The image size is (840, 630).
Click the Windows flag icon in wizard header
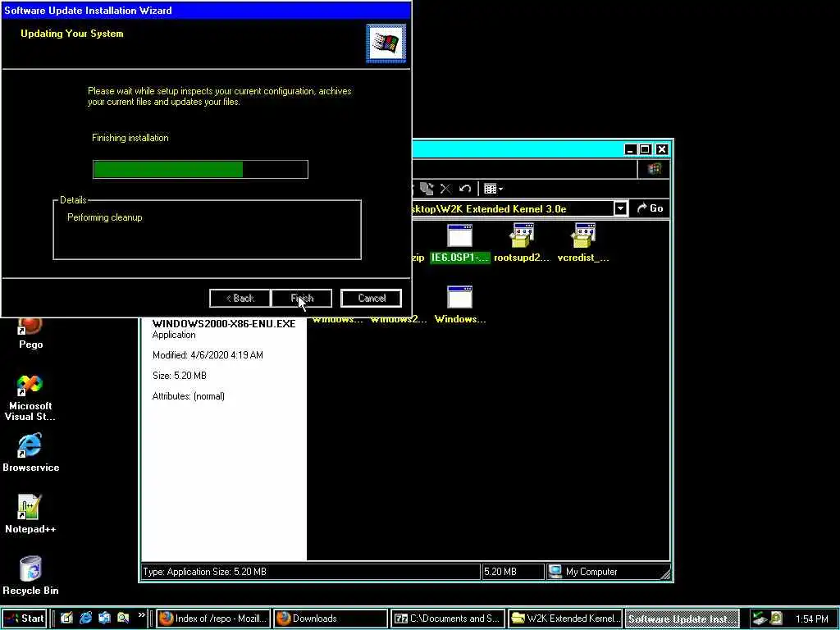tap(386, 43)
